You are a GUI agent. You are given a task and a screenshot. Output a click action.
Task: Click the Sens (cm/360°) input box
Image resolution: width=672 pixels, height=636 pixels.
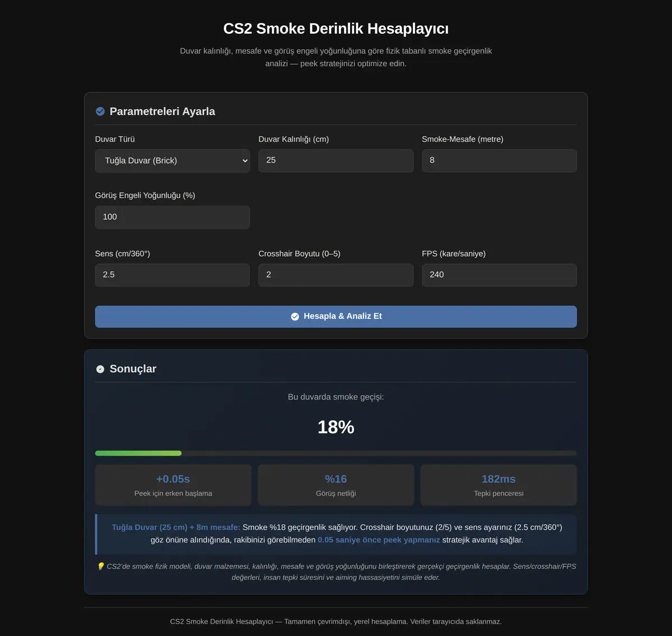pyautogui.click(x=172, y=275)
